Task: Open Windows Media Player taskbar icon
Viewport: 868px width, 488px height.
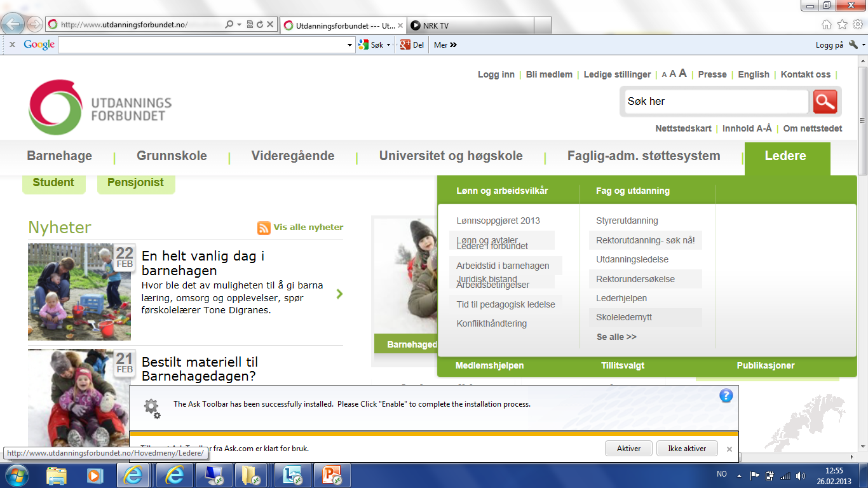Action: (95, 475)
